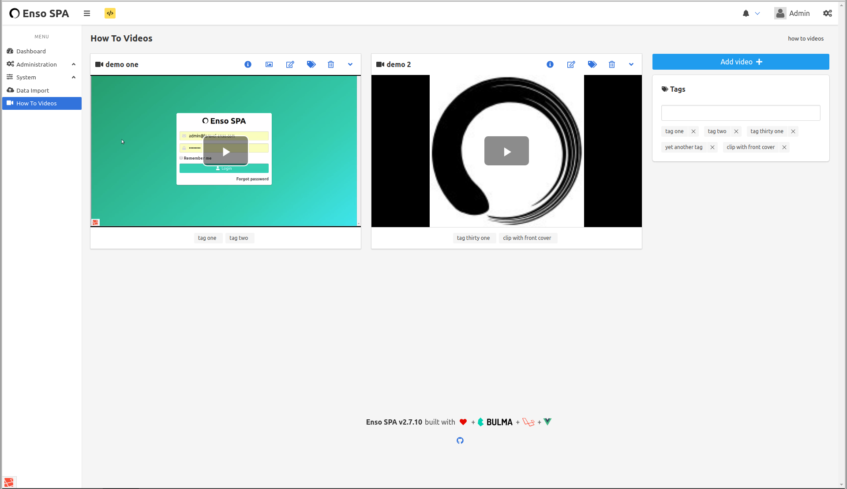Go to Dashboard in the sidebar
The width and height of the screenshot is (847, 489).
pos(31,51)
